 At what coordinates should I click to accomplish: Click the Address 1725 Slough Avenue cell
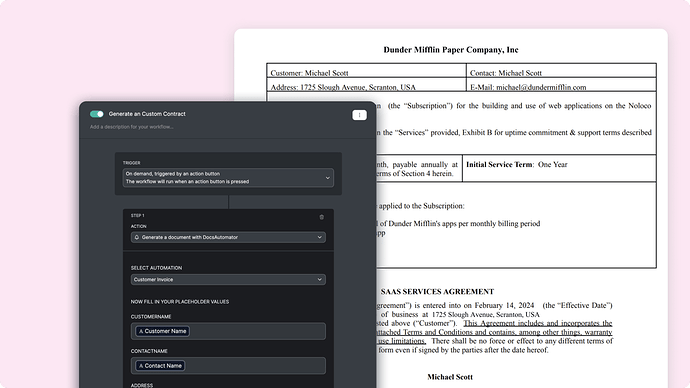[366, 85]
